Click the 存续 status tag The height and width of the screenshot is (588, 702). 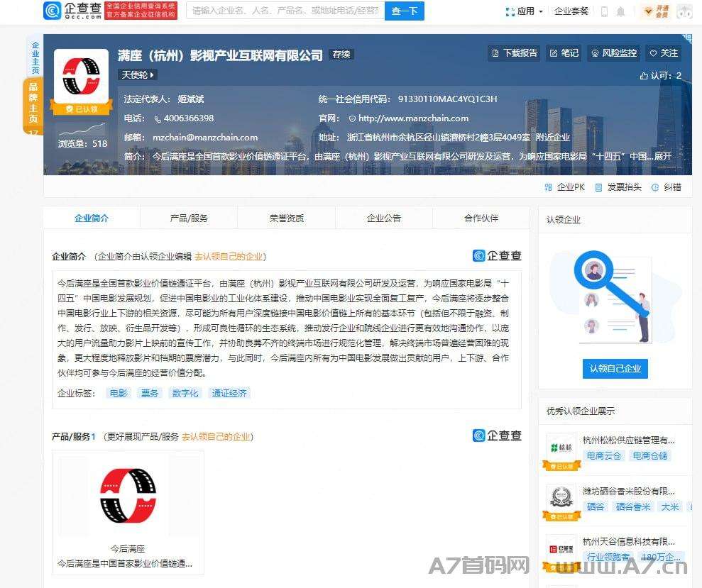point(341,54)
